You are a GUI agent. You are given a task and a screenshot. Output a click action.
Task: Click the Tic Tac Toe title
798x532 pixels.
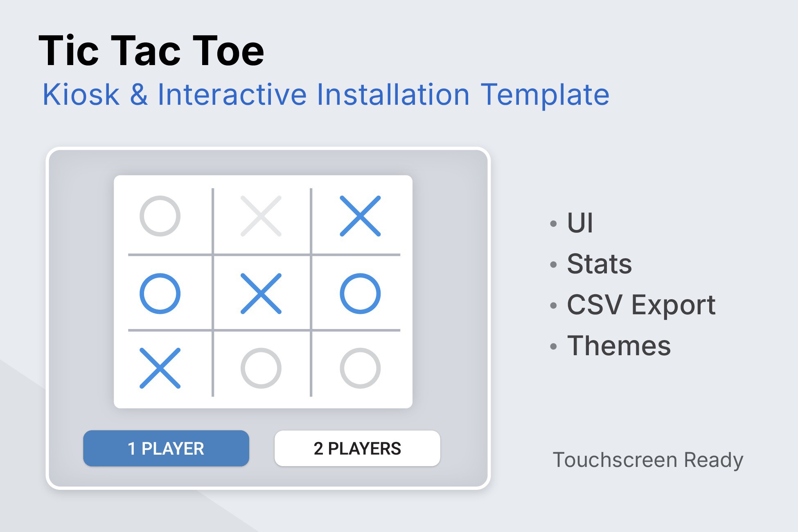pos(151,50)
